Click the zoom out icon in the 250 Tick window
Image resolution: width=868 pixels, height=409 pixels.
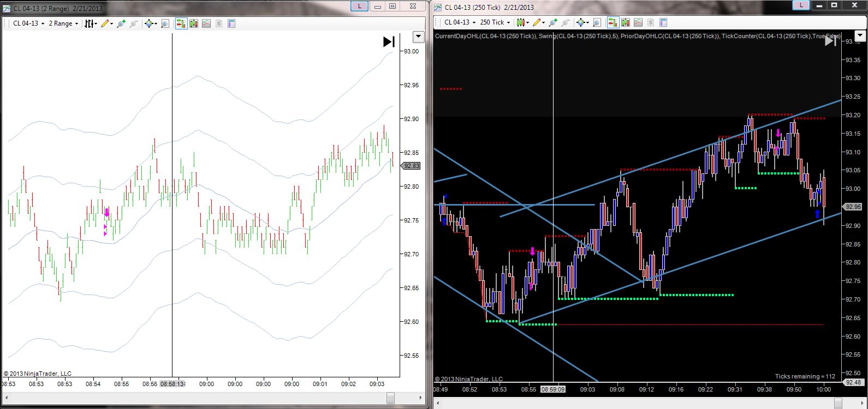(565, 22)
